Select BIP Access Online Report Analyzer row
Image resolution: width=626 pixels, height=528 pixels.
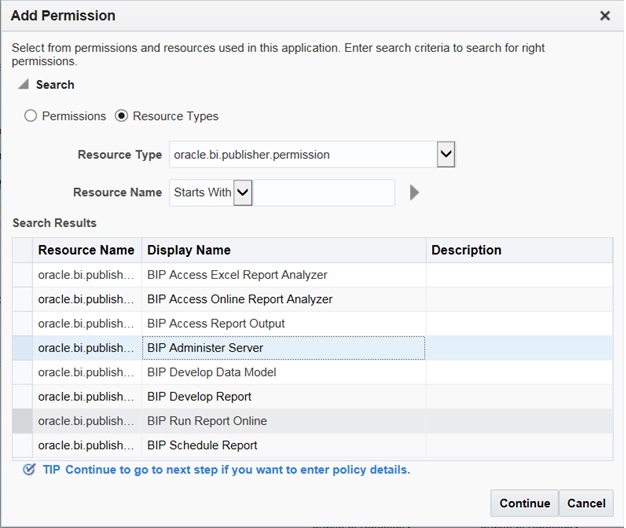click(x=240, y=299)
